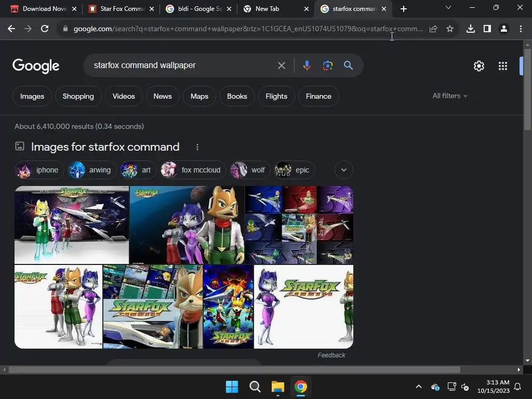Open the Google apps grid
This screenshot has height=399, width=532.
click(x=503, y=66)
